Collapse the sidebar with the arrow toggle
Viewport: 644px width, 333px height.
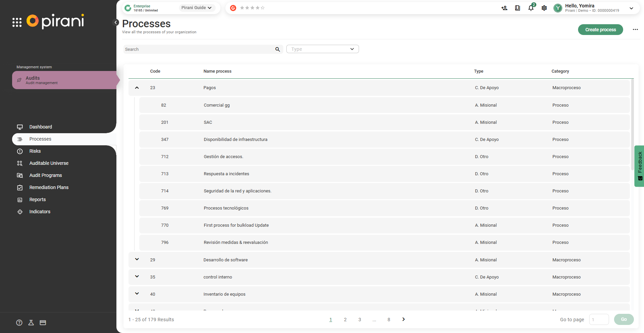tap(116, 23)
